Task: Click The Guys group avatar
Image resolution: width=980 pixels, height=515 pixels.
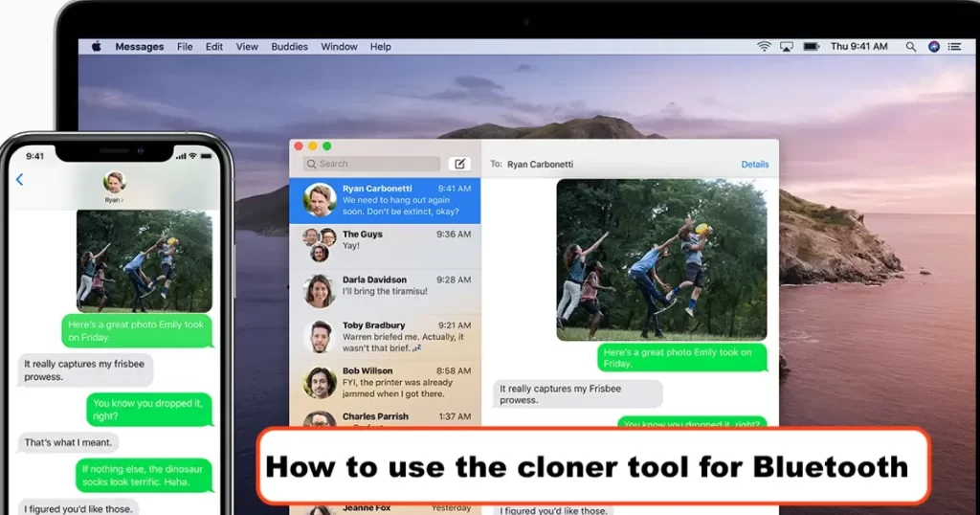Action: tap(320, 244)
